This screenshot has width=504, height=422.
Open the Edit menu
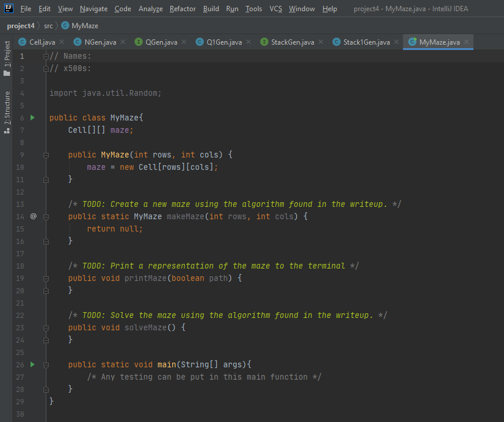(x=45, y=9)
